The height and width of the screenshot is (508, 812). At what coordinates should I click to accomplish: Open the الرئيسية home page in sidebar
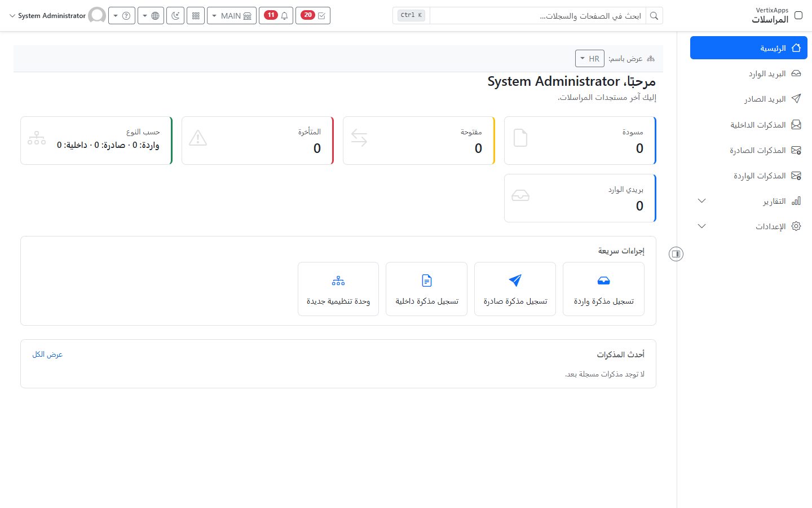point(748,48)
